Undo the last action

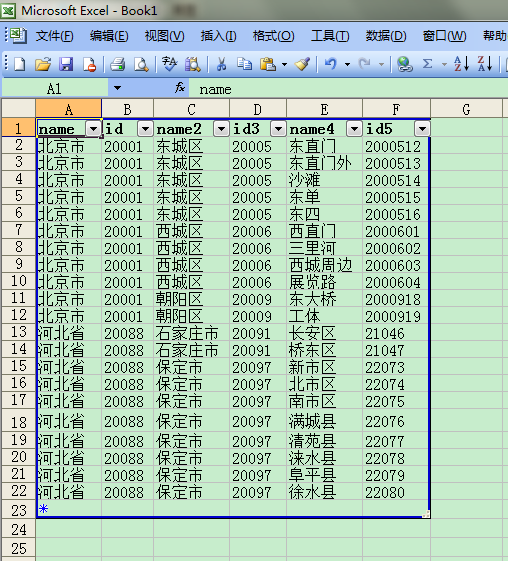(331, 64)
